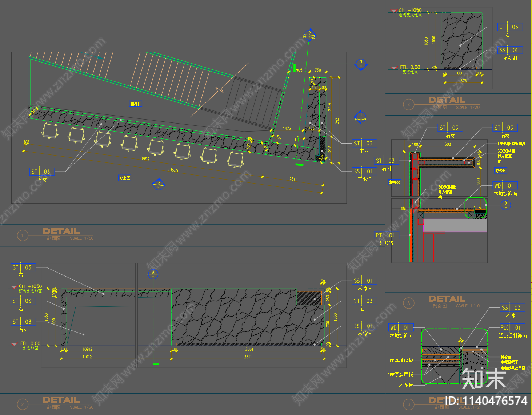Select the 办公区 label in Detail 1 plan

(125, 178)
